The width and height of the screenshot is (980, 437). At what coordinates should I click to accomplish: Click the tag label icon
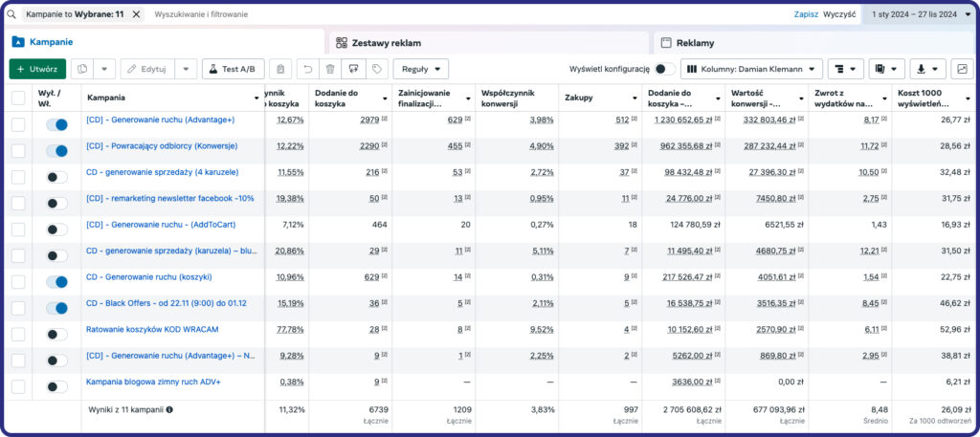(377, 69)
